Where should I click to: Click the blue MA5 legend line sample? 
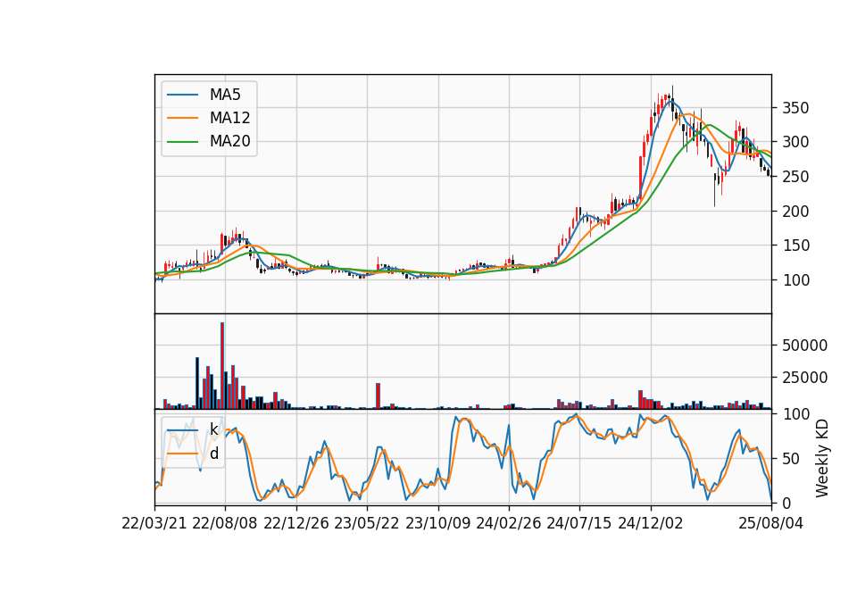[x=182, y=95]
